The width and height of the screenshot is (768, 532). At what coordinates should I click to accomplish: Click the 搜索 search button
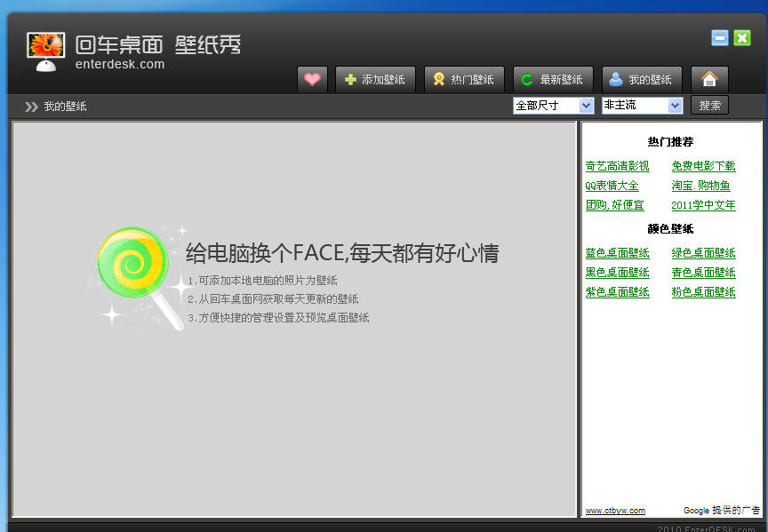point(709,105)
